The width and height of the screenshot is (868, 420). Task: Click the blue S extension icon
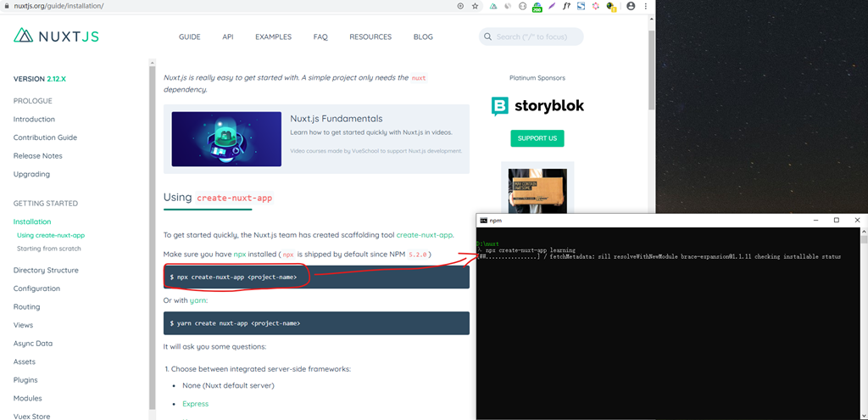click(581, 6)
